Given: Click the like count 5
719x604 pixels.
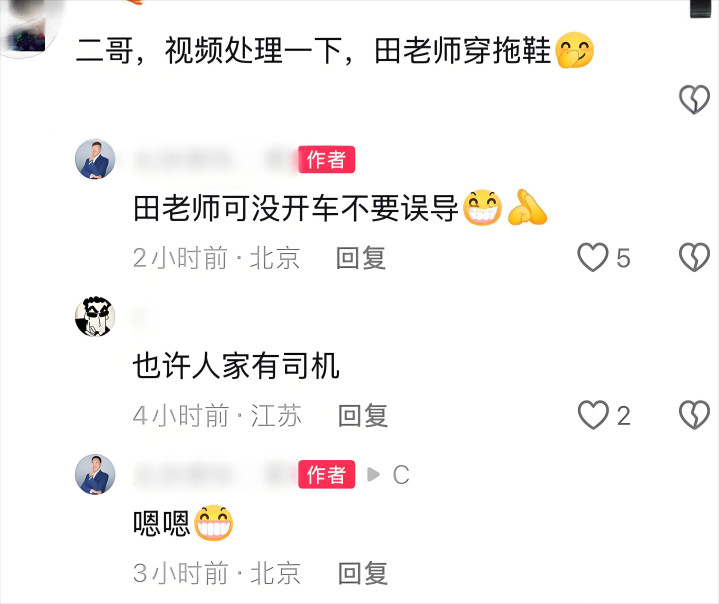Looking at the screenshot, I should point(623,258).
